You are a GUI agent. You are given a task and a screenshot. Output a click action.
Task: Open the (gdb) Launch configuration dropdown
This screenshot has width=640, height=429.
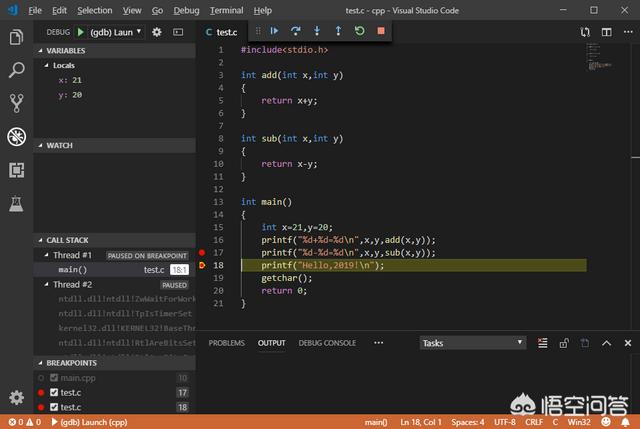pos(116,32)
